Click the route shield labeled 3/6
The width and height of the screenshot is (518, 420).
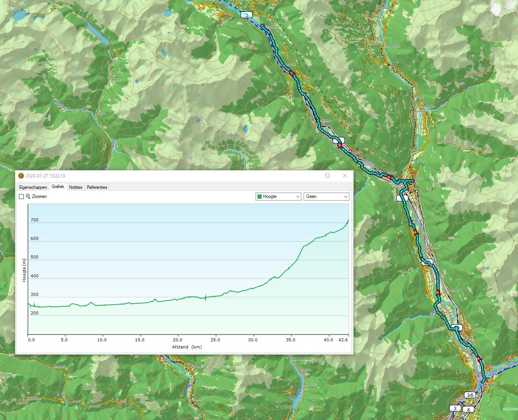[x=470, y=395]
